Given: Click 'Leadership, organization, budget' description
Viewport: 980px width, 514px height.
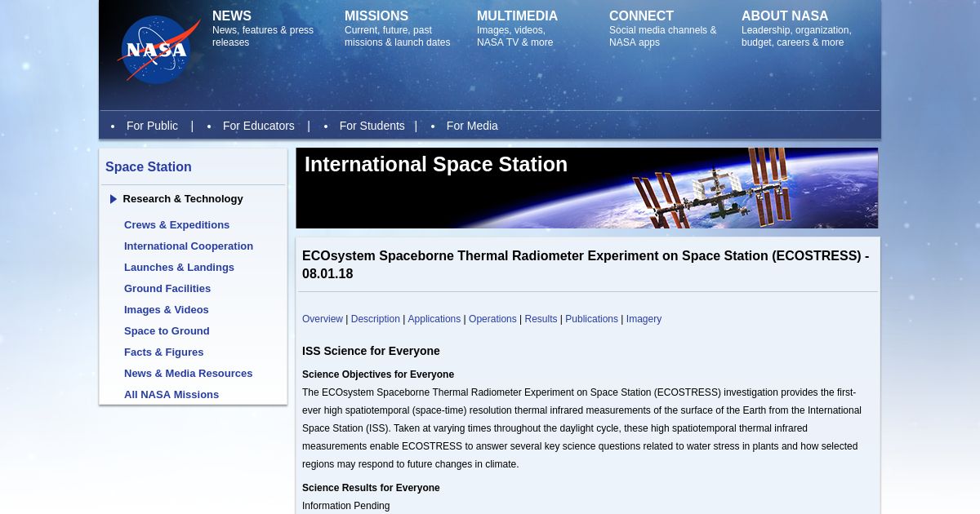Looking at the screenshot, I should tap(796, 37).
